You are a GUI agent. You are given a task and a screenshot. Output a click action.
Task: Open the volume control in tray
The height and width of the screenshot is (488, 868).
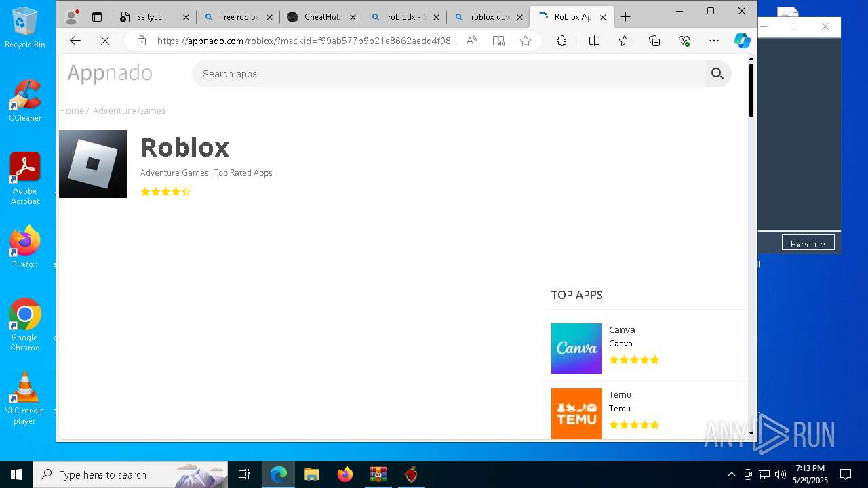tap(781, 474)
